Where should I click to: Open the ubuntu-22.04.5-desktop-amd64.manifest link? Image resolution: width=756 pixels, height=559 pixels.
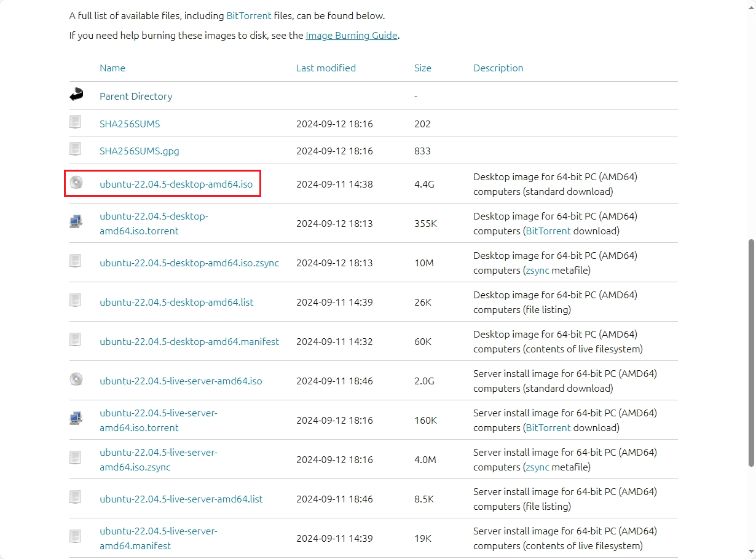click(189, 342)
